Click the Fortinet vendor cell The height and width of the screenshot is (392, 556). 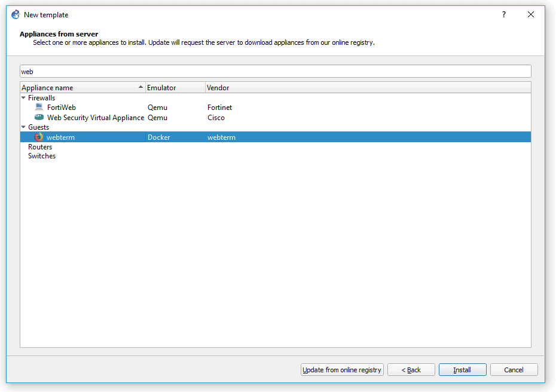(x=219, y=108)
